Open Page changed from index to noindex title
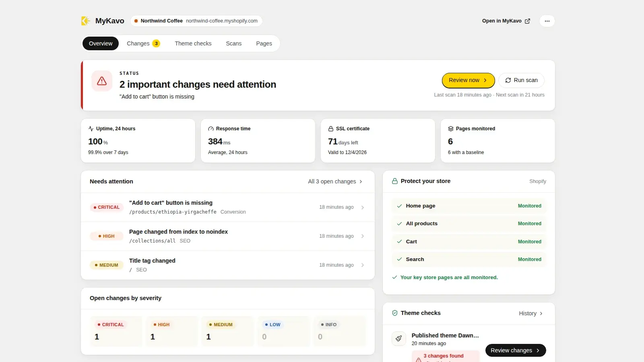The image size is (644, 362). [178, 232]
